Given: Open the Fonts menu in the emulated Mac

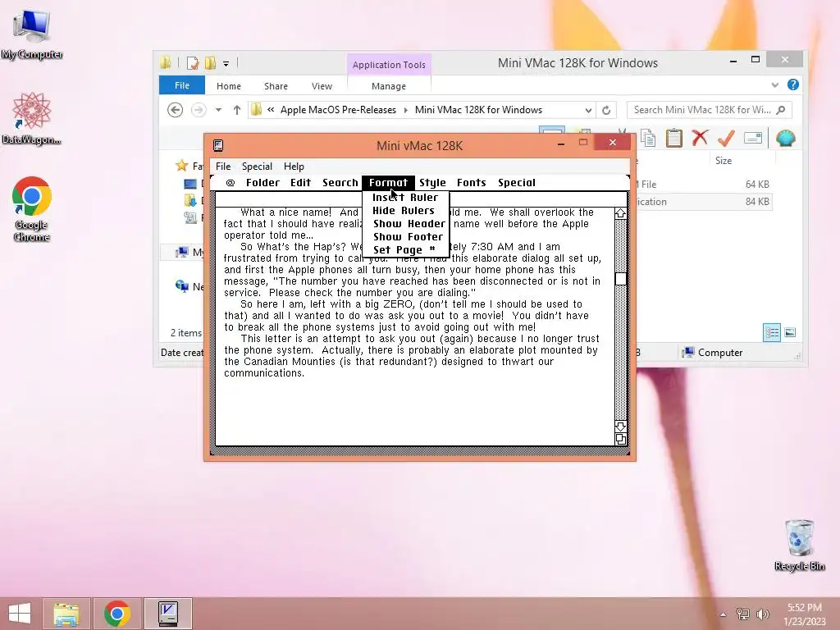Looking at the screenshot, I should [x=472, y=183].
